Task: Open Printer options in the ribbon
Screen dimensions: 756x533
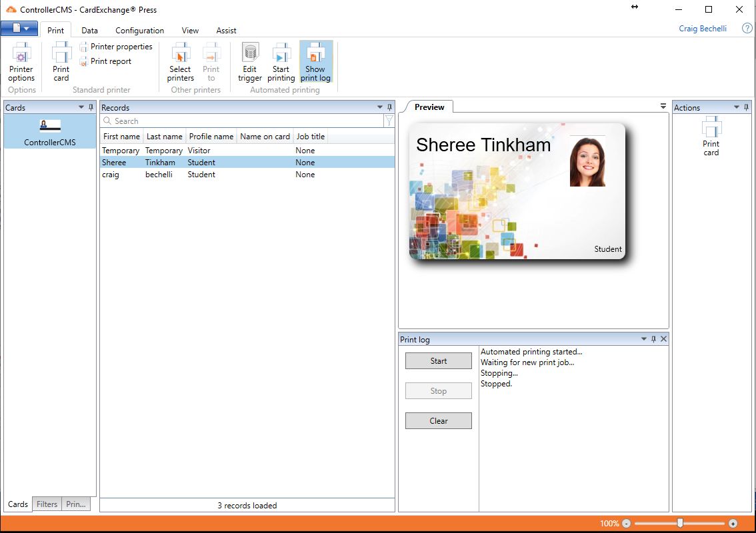Action: (21, 62)
